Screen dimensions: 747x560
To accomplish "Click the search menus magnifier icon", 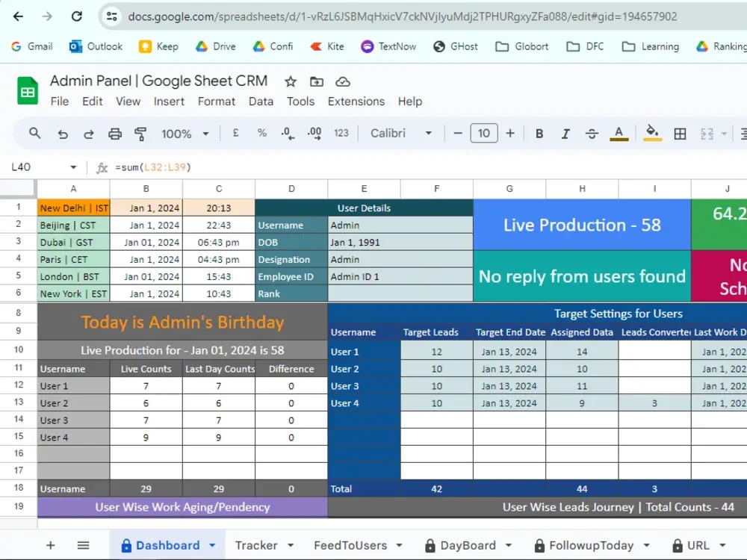I will (35, 134).
